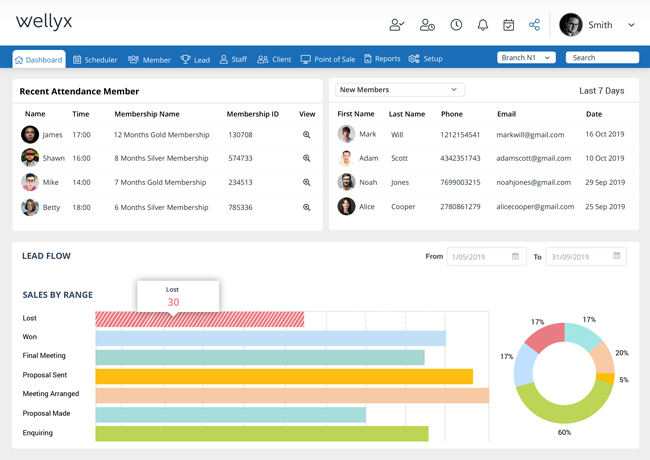Expand the New Members dropdown

pos(399,90)
